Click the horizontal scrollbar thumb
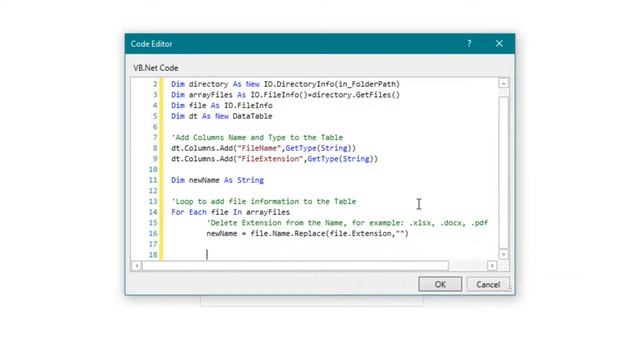 click(295, 266)
